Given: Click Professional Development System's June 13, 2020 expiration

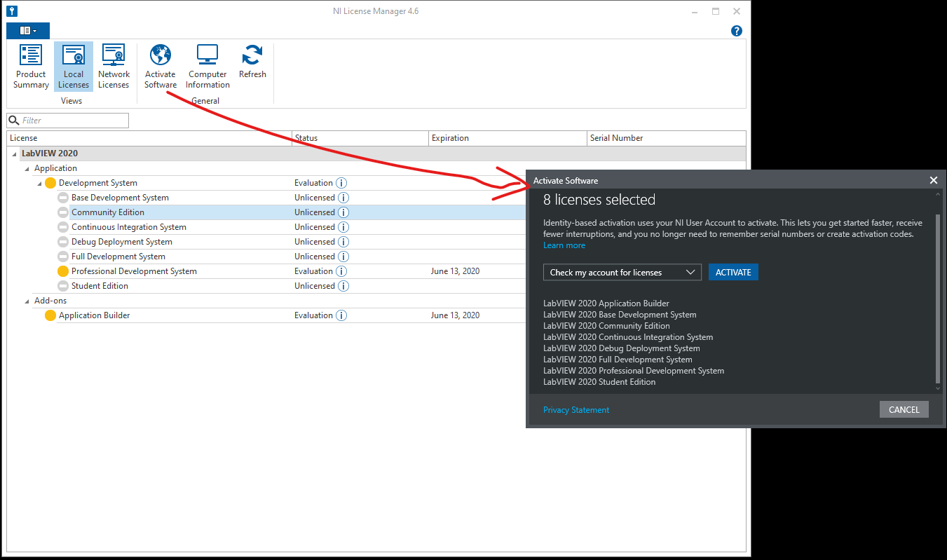Looking at the screenshot, I should pos(455,271).
